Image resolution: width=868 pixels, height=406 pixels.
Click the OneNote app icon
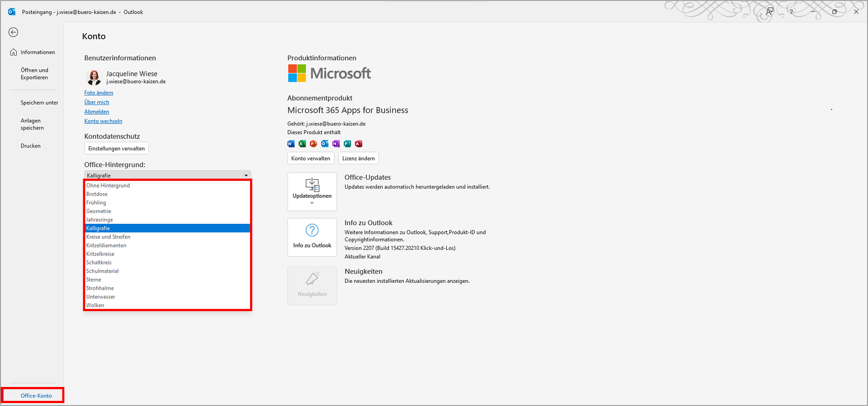336,143
